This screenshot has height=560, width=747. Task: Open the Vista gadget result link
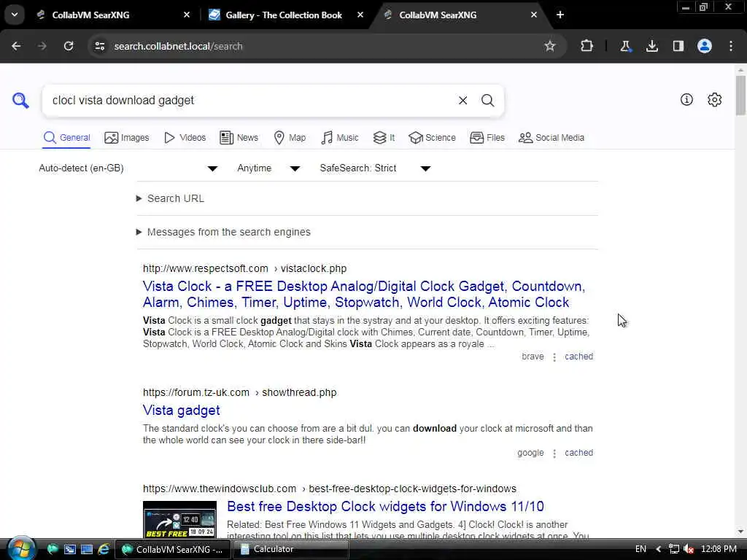coord(182,410)
